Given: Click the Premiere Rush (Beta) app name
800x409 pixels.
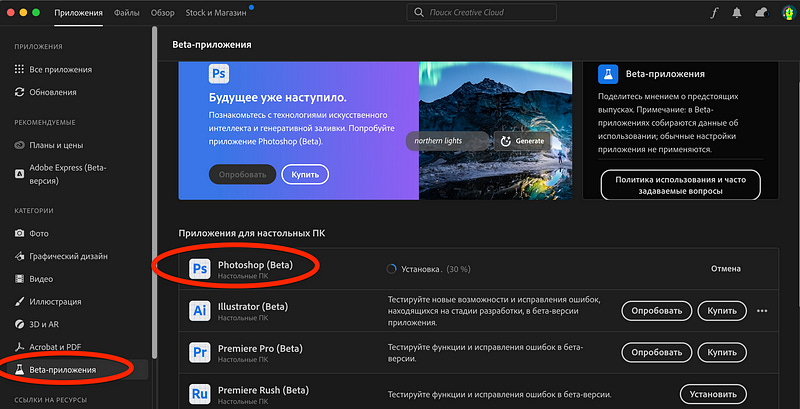Looking at the screenshot, I should tap(263, 390).
